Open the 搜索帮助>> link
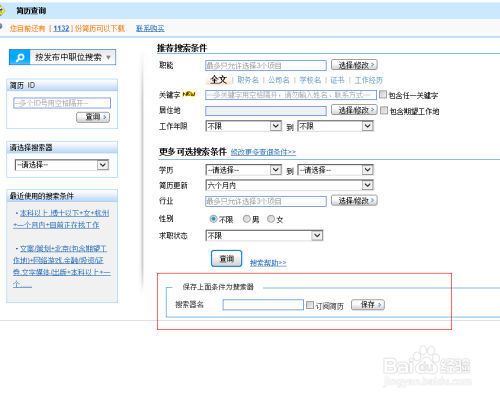 pos(268,263)
